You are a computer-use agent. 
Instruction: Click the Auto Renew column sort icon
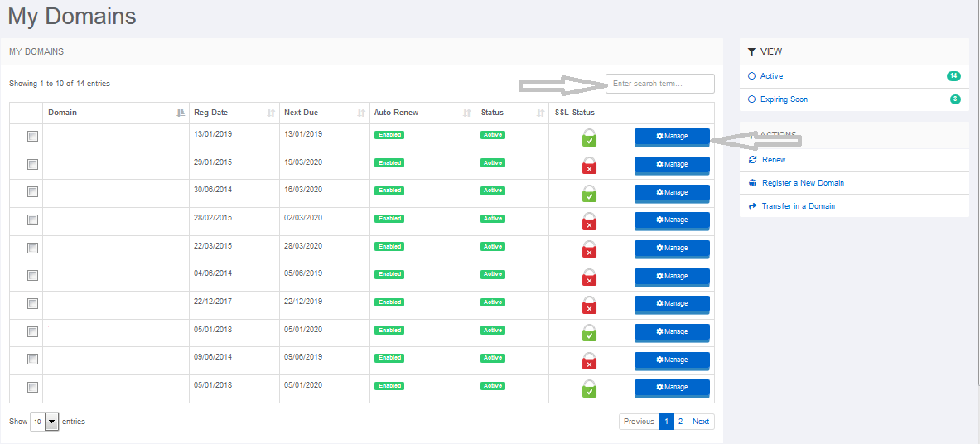(467, 113)
